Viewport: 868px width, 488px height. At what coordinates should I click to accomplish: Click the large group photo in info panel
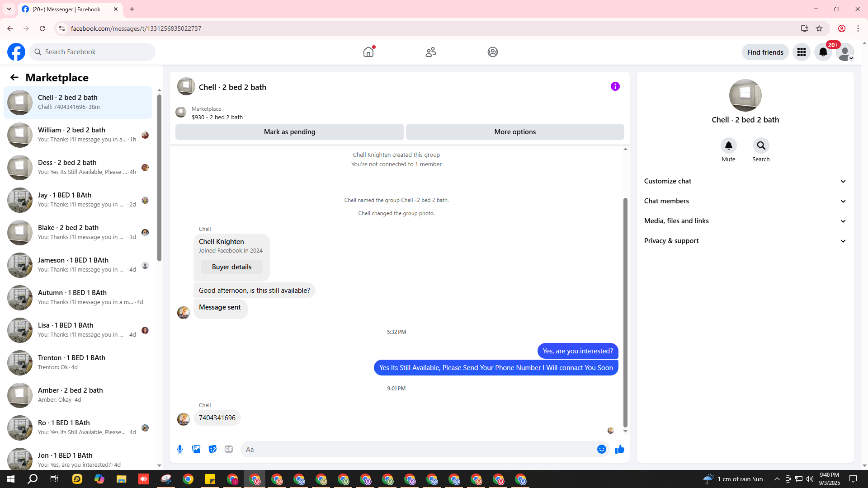pyautogui.click(x=745, y=95)
